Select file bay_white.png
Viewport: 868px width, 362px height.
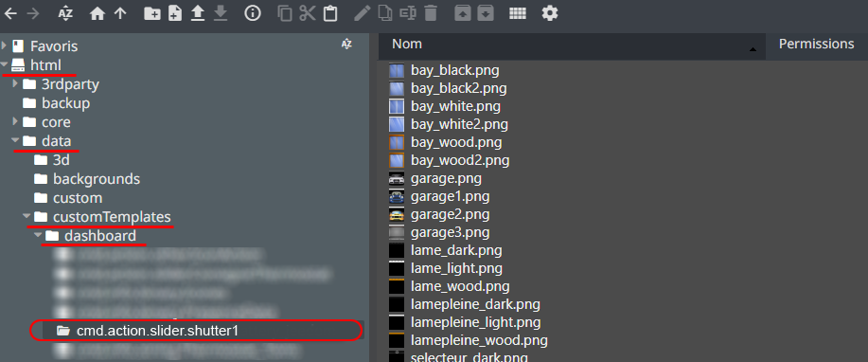point(455,106)
